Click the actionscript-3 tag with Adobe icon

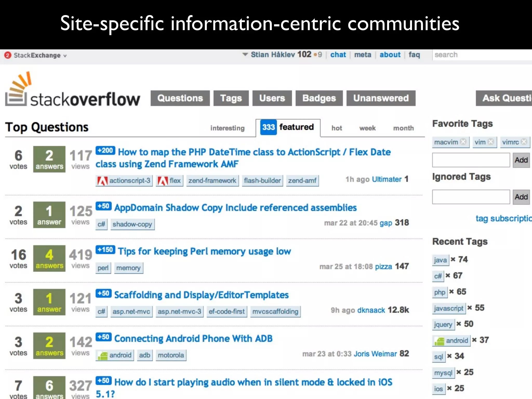124,181
